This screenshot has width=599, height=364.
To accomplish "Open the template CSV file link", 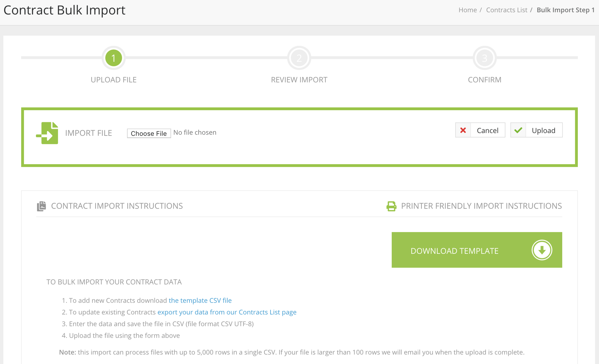I will coord(200,300).
